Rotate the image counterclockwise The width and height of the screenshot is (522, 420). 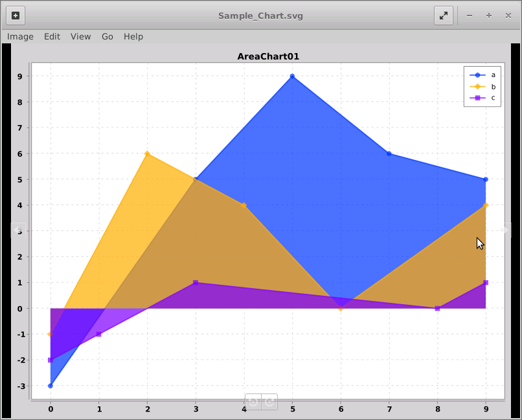(252, 401)
